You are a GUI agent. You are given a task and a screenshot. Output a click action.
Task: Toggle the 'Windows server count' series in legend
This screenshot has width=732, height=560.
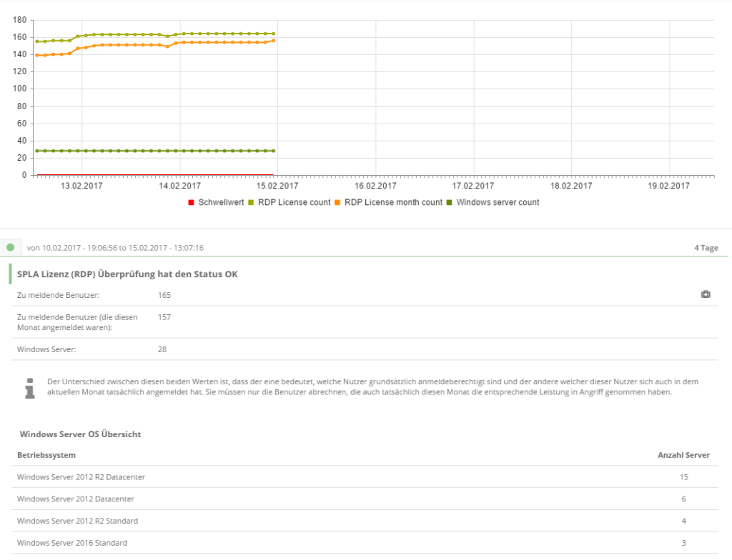[498, 203]
